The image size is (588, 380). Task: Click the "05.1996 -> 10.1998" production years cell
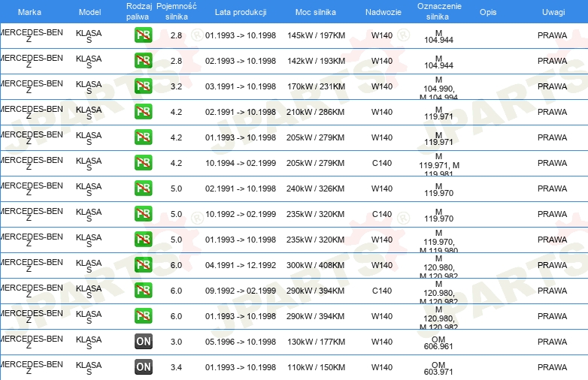tap(241, 342)
